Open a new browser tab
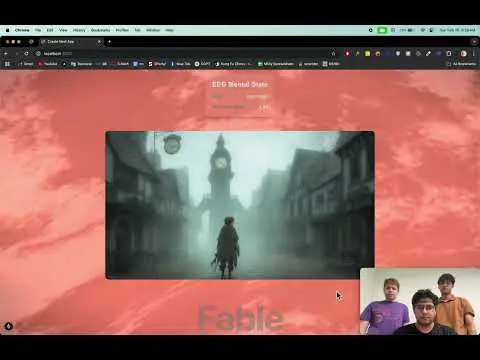The width and height of the screenshot is (480, 360). click(x=109, y=42)
